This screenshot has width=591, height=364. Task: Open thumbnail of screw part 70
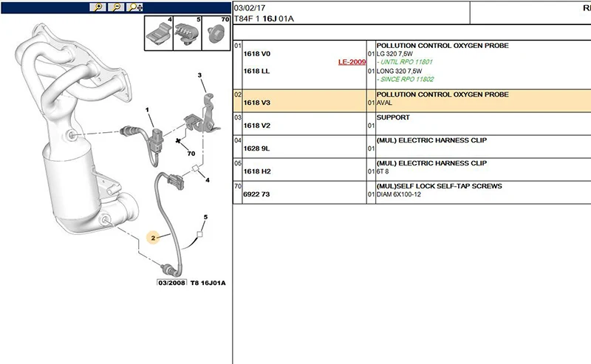[x=216, y=33]
